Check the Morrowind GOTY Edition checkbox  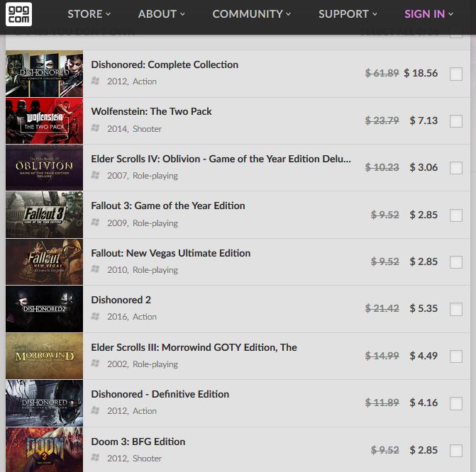point(456,356)
